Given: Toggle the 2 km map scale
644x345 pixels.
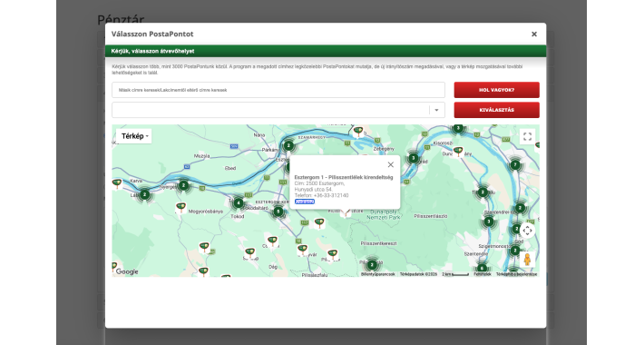Looking at the screenshot, I should point(455,274).
